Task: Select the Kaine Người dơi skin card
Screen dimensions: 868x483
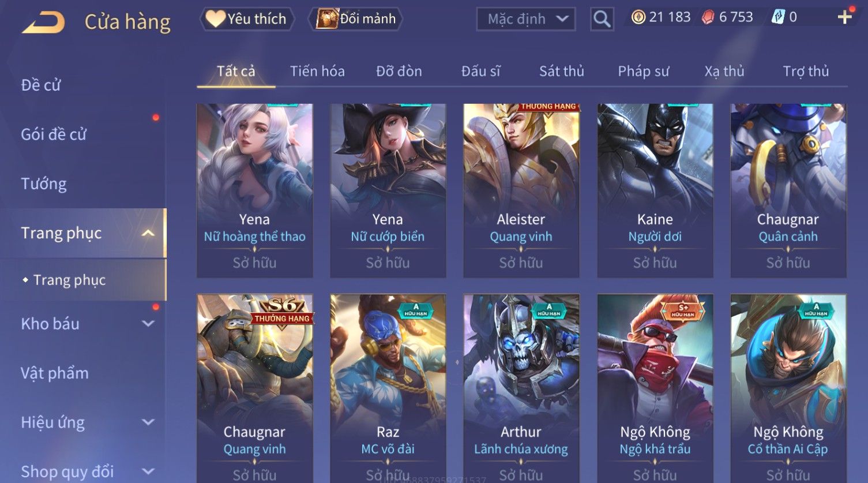Action: point(655,190)
